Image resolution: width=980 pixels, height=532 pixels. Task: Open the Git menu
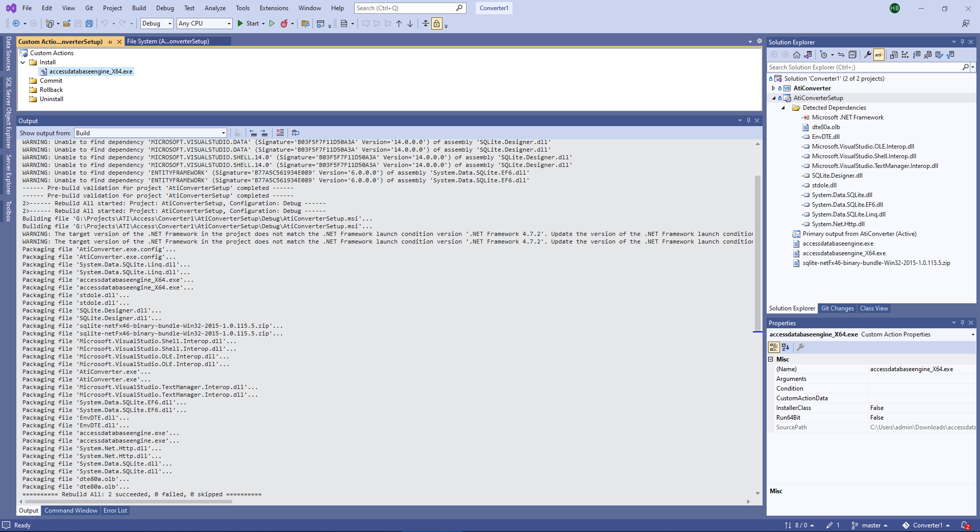click(x=88, y=8)
